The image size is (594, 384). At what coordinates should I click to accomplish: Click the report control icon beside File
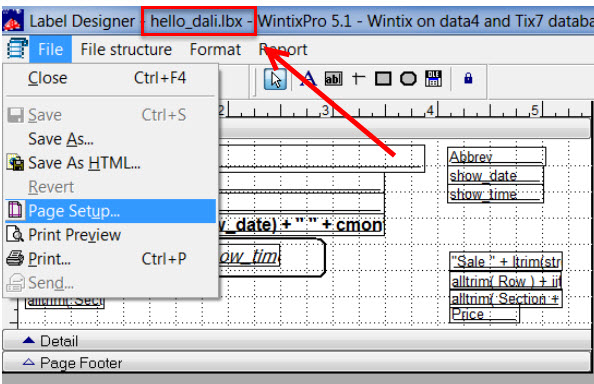pyautogui.click(x=17, y=48)
